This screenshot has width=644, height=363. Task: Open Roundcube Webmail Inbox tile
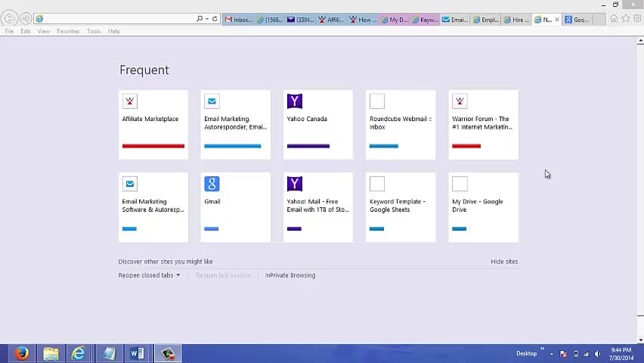401,125
